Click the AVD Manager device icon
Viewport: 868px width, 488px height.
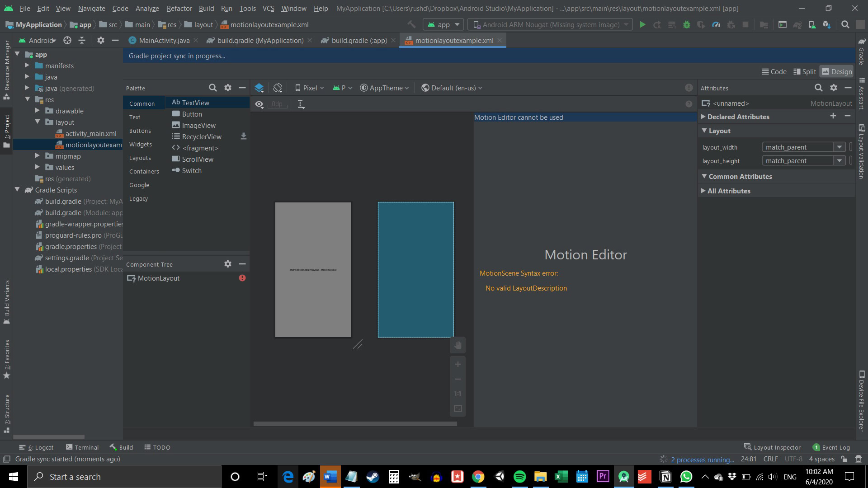(x=812, y=24)
